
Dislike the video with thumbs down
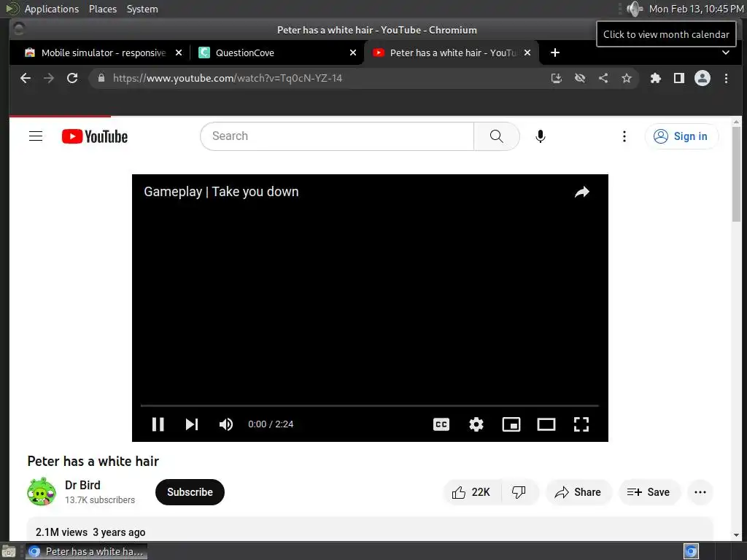pyautogui.click(x=519, y=492)
